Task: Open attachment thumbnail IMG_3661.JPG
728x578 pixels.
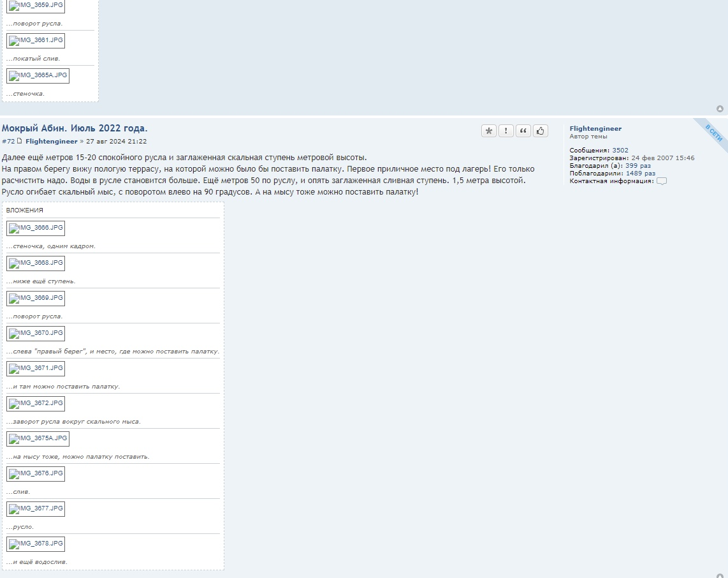Action: coord(36,41)
